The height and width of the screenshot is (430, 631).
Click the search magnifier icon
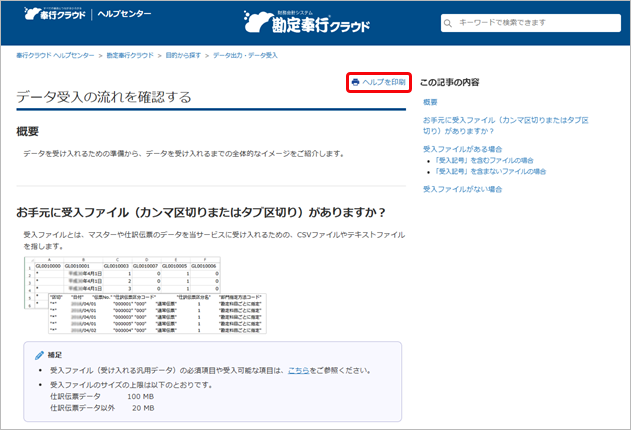(x=447, y=23)
